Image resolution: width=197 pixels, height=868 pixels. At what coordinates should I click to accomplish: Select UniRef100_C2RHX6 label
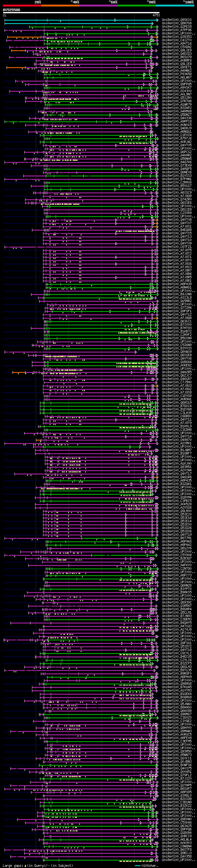pyautogui.click(x=177, y=183)
